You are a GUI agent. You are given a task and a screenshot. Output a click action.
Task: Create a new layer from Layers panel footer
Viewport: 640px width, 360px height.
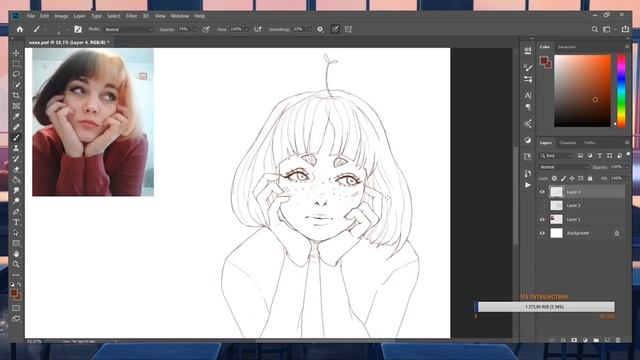(x=607, y=340)
